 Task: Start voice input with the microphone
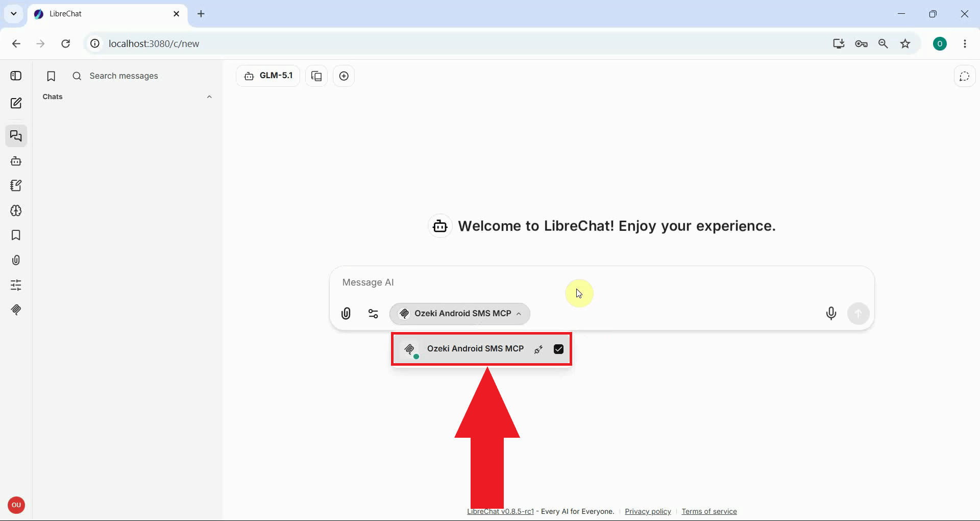(831, 313)
